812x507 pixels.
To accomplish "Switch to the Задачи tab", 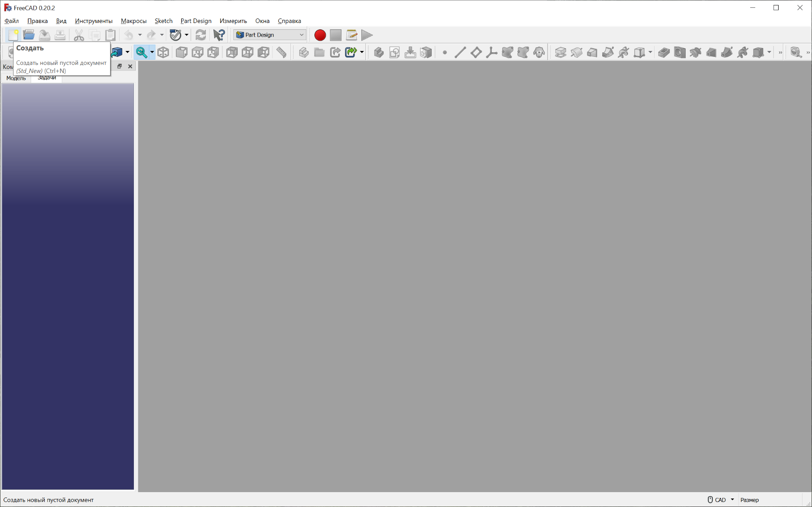I will 47,78.
